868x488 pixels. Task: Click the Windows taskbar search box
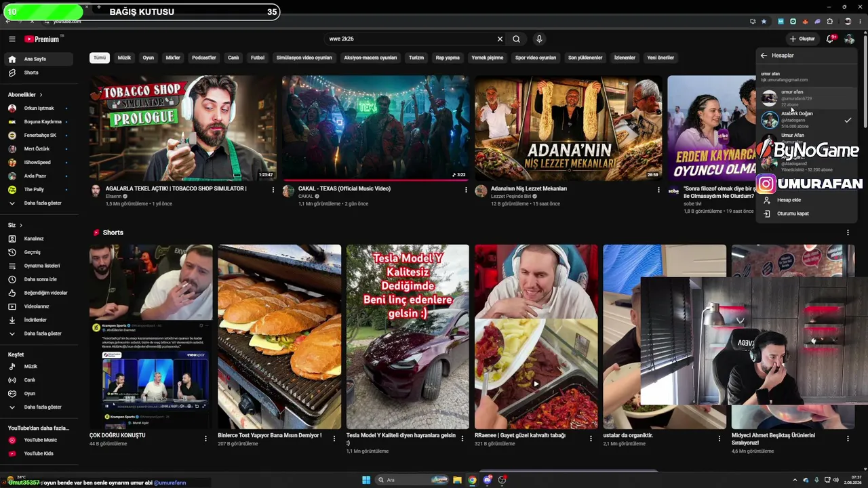click(411, 480)
